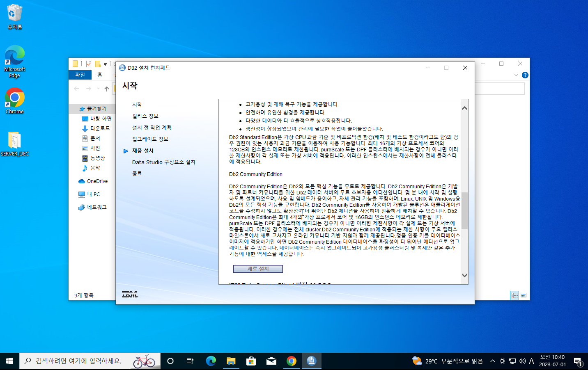
Task: Select OneDrive in Explorer sidebar
Action: [93, 181]
